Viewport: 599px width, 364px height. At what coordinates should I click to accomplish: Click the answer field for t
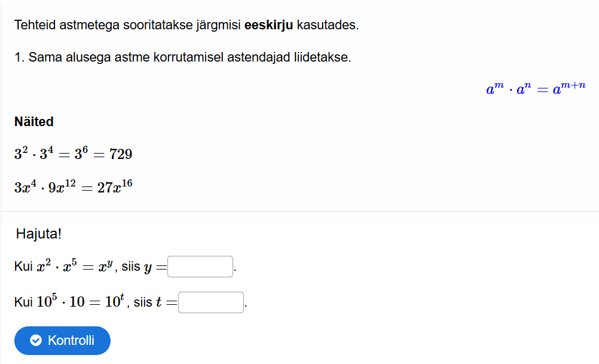[x=211, y=302]
